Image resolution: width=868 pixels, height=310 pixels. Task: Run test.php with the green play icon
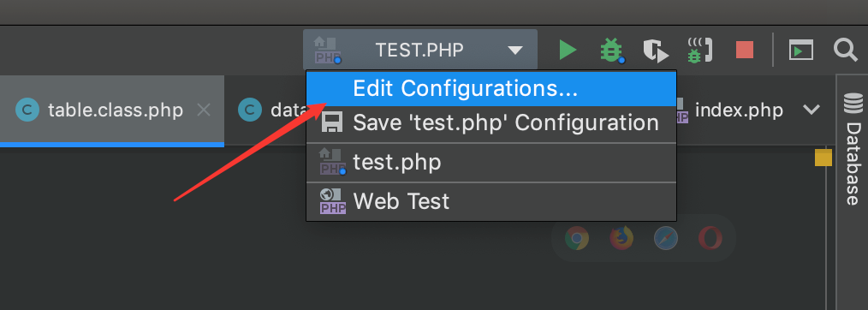[x=568, y=50]
